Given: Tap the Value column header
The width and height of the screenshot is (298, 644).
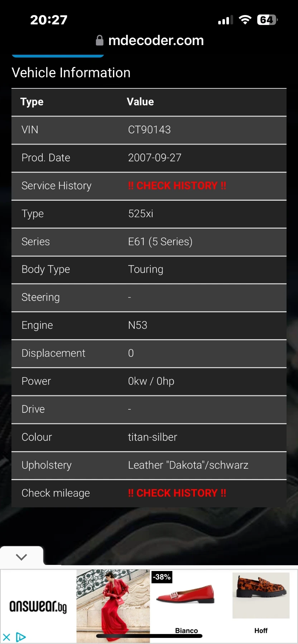Looking at the screenshot, I should tap(140, 102).
